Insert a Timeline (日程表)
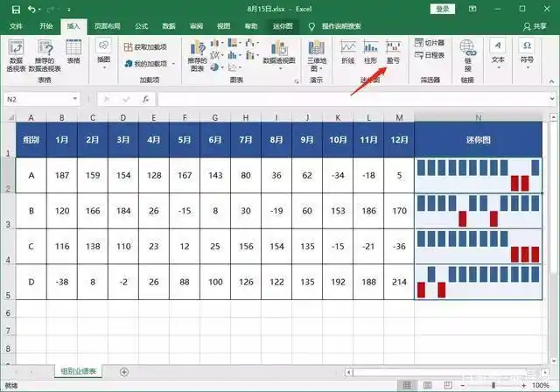The width and height of the screenshot is (560, 392). click(x=430, y=54)
